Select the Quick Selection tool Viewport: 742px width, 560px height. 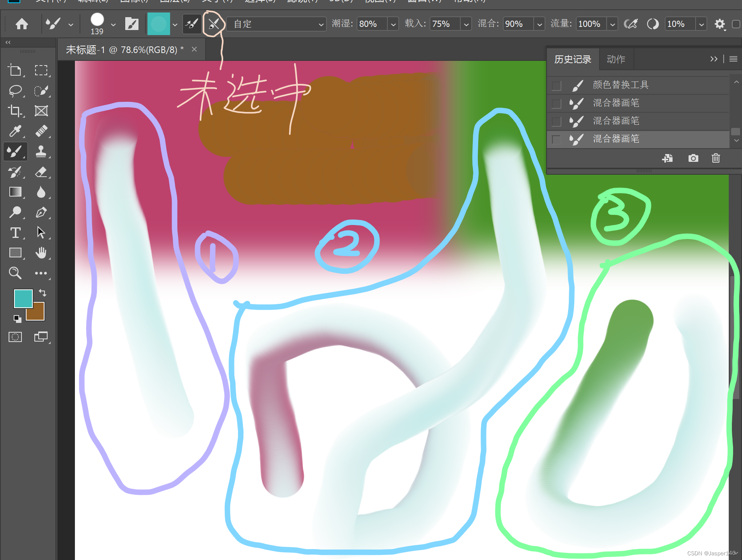point(41,91)
